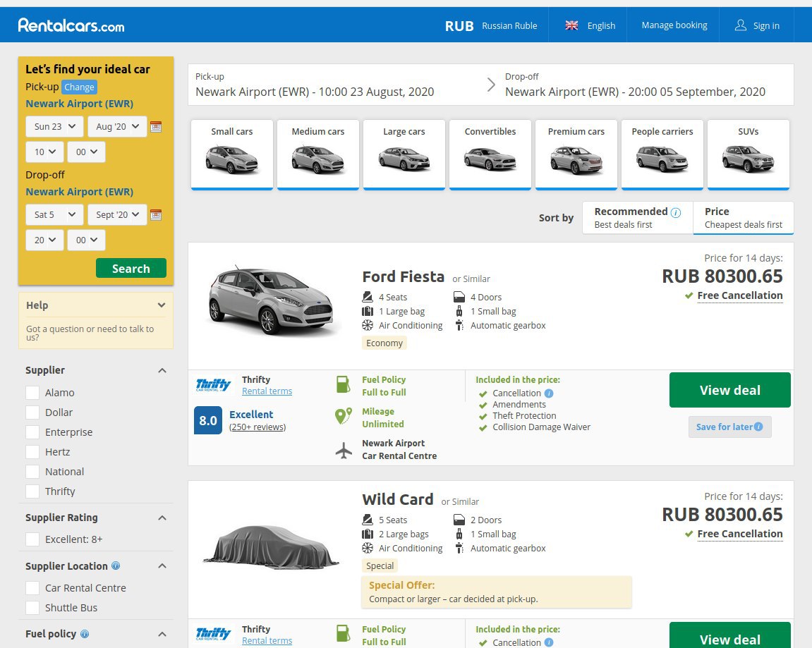Collapse the Supplier Rating filter section
Viewport: 812px width, 648px height.
click(162, 518)
